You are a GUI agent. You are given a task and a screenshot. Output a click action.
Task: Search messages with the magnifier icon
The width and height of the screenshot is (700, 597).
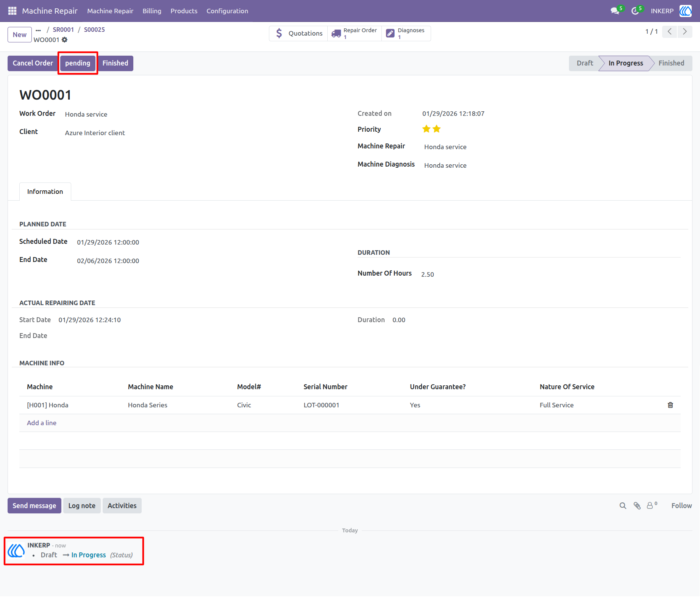(623, 506)
